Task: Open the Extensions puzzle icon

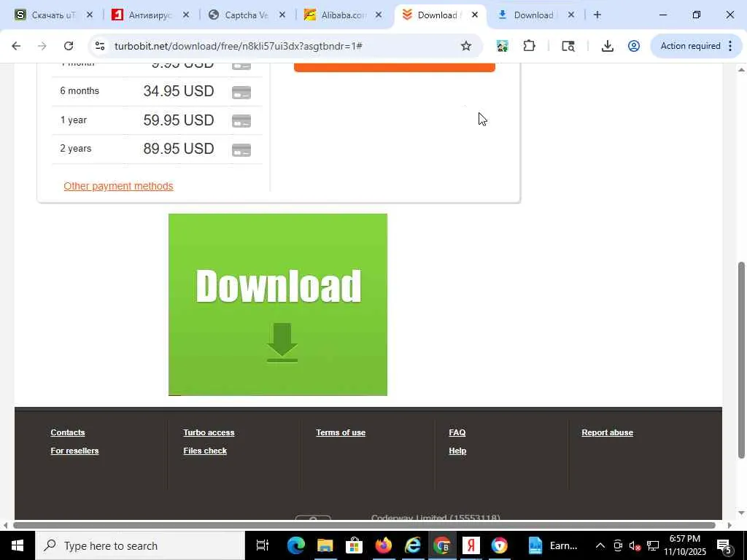Action: click(x=529, y=46)
